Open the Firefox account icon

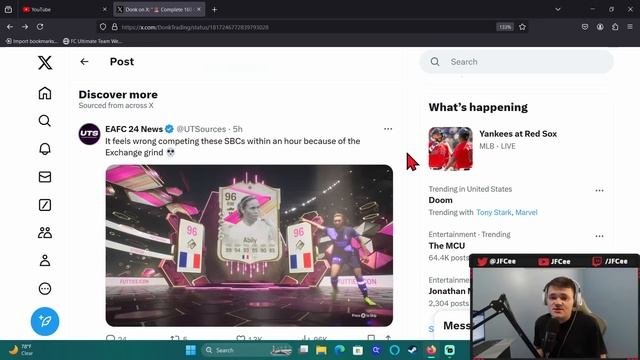[600, 27]
